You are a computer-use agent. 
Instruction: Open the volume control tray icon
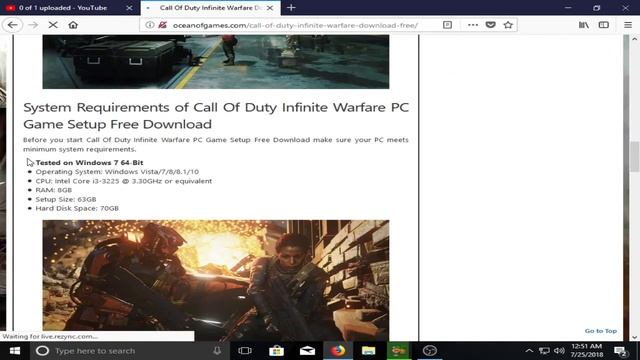pos(560,351)
